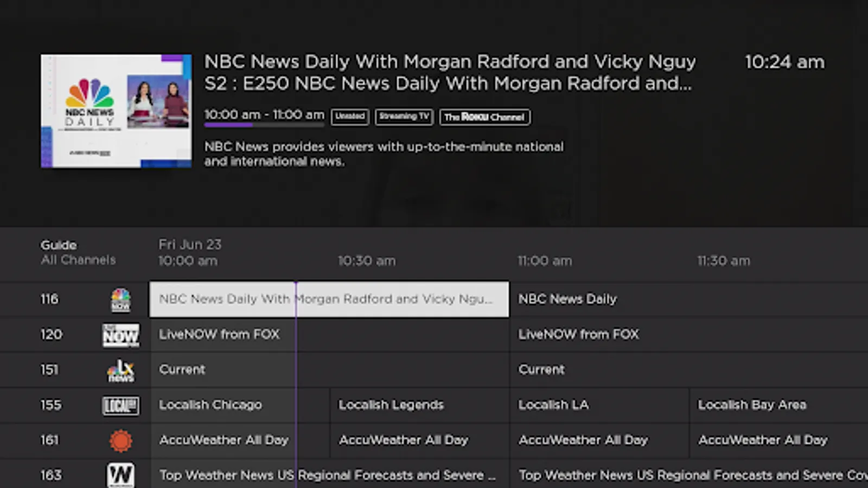Open the AccuWeather sun logo channel
This screenshot has height=488, width=868.
[121, 441]
